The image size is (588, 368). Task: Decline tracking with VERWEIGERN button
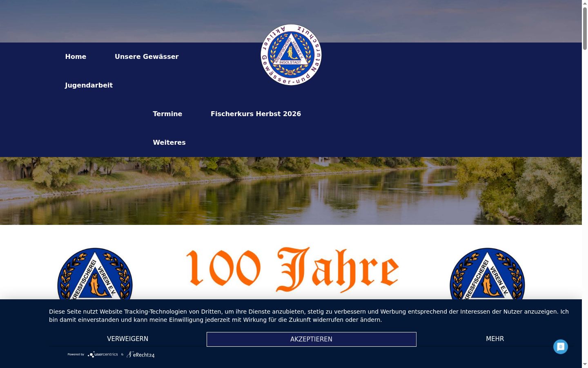(128, 339)
